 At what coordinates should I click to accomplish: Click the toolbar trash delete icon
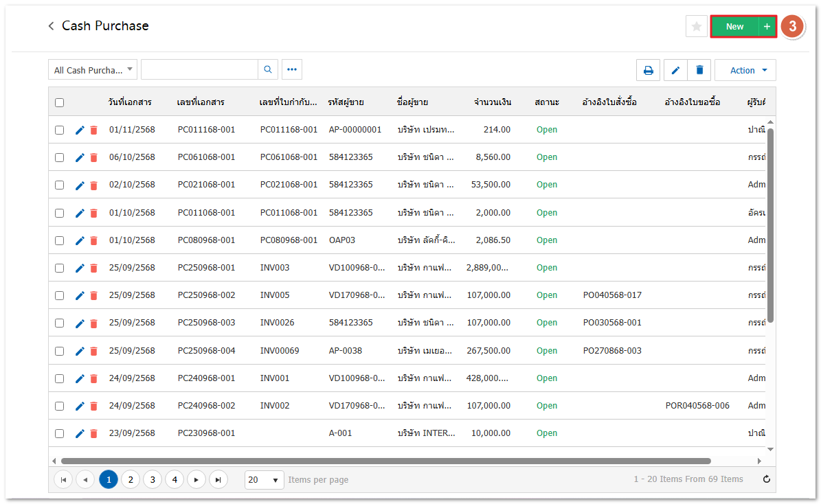click(x=699, y=70)
